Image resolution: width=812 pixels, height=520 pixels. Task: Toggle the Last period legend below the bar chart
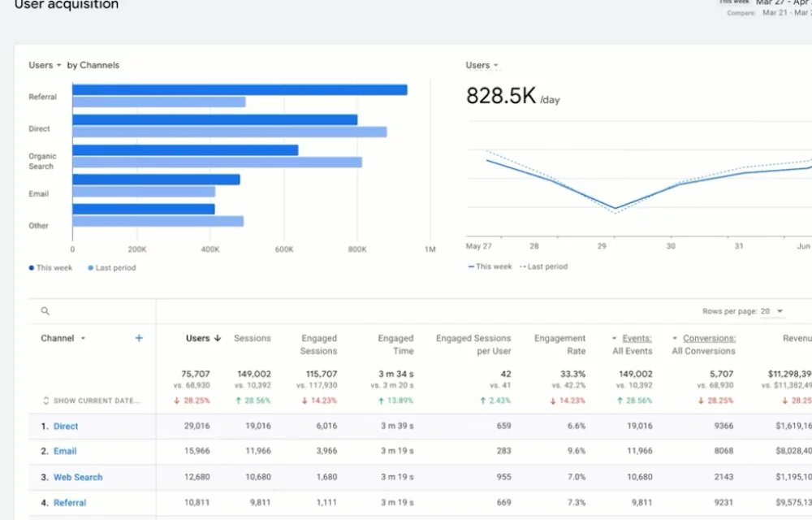[111, 267]
